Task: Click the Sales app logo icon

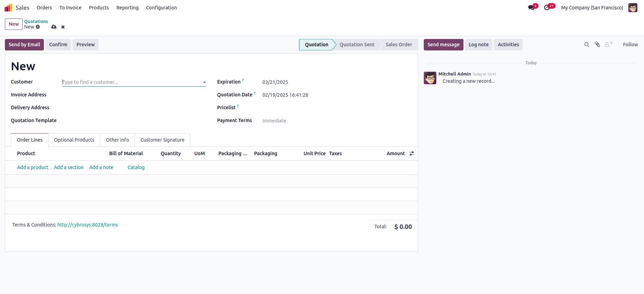Action: tap(8, 8)
